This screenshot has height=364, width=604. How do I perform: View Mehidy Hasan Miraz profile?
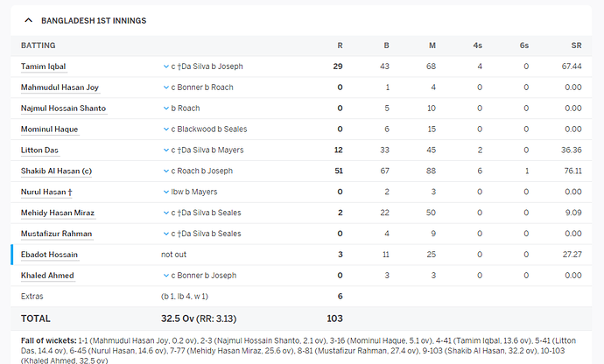tap(57, 213)
